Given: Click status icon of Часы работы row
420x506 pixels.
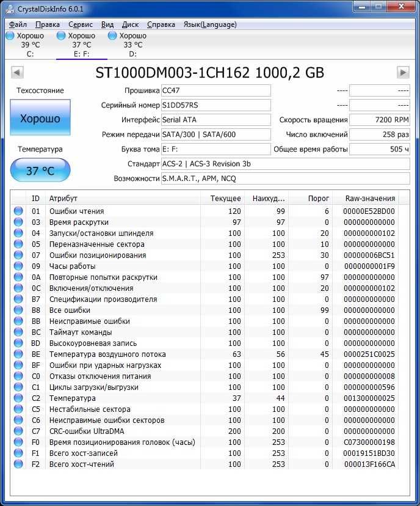Looking at the screenshot, I should [x=18, y=266].
